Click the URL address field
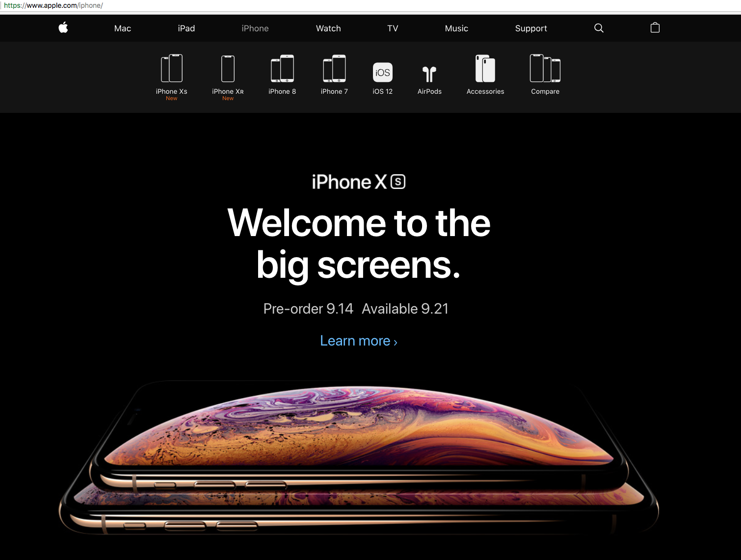The image size is (741, 560). tap(370, 5)
